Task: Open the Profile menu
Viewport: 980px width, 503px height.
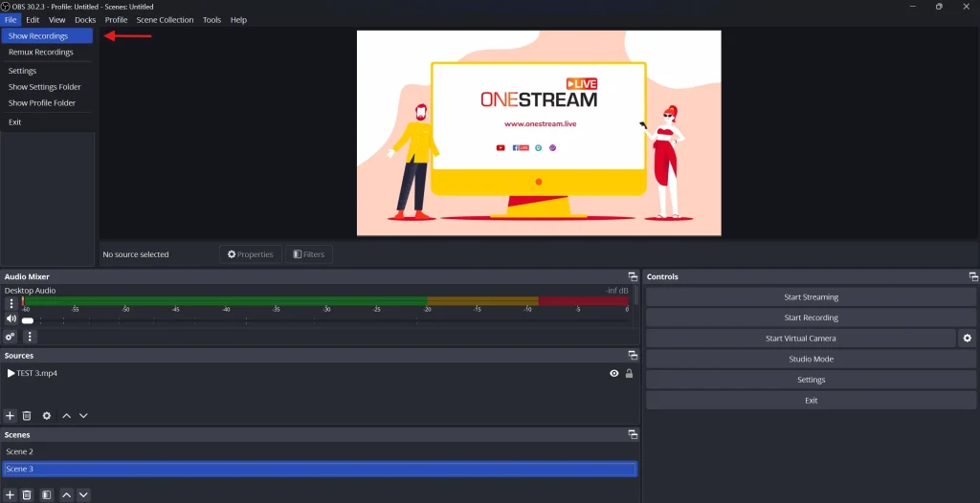Action: pos(116,20)
